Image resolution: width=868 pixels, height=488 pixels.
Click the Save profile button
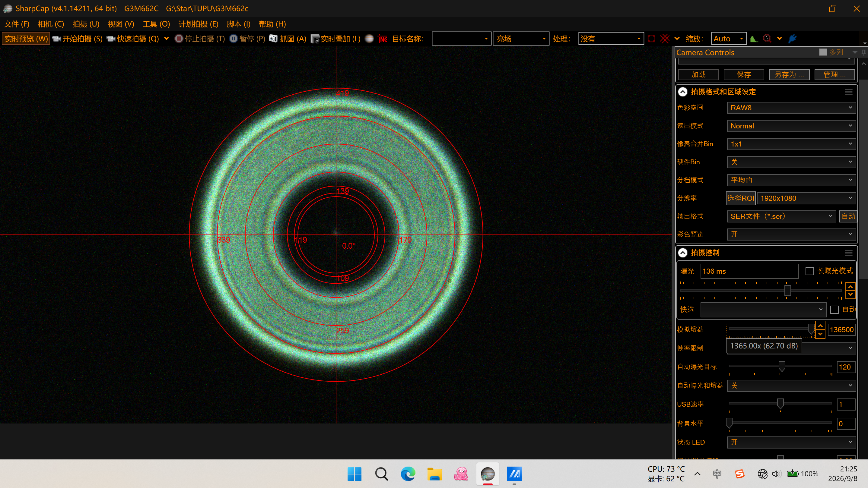coord(744,74)
